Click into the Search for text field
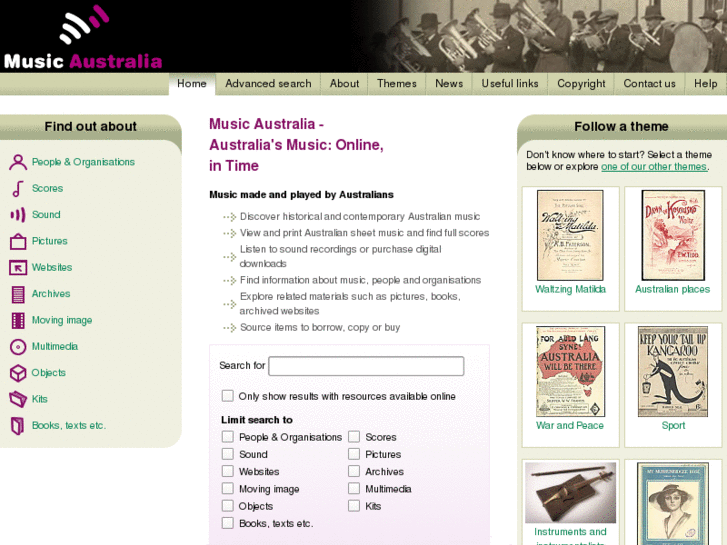 (366, 366)
